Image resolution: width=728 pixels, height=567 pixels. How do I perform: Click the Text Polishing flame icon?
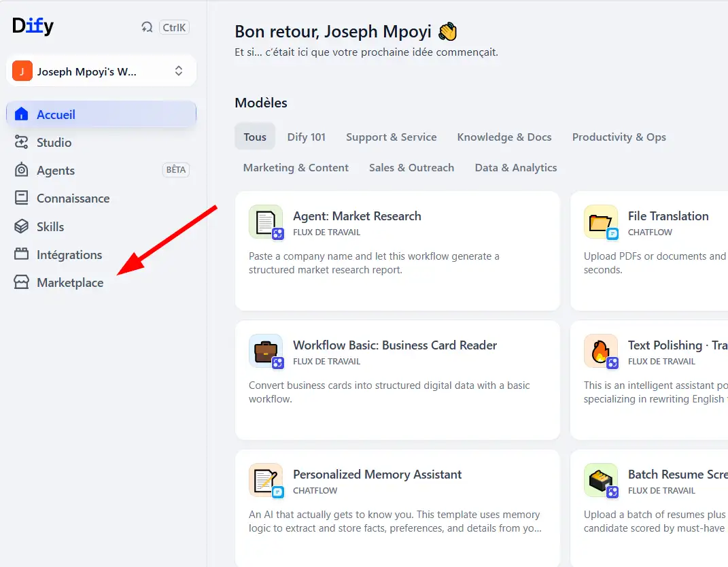pos(601,351)
